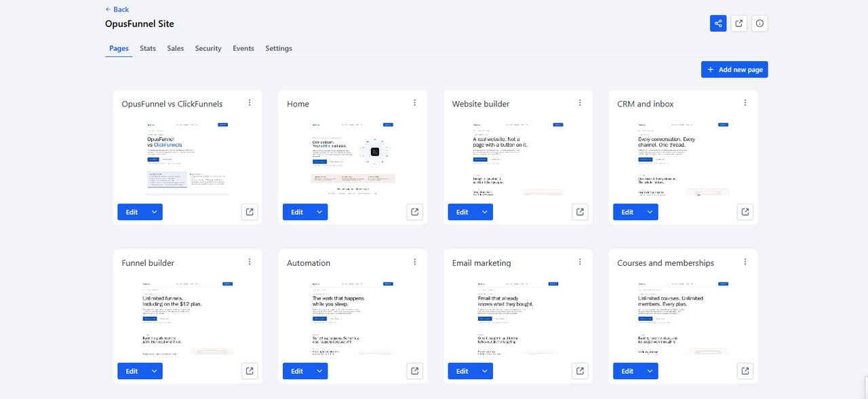This screenshot has width=868, height=399.
Task: Open the Settings tab
Action: tap(279, 48)
